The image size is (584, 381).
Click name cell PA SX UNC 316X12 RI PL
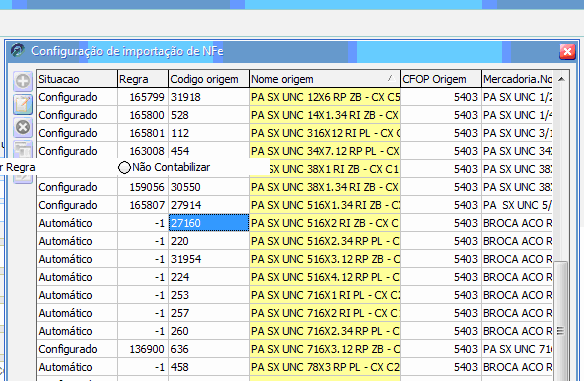pyautogui.click(x=325, y=133)
